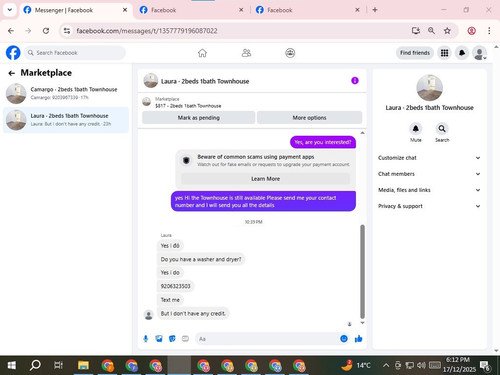
Task: Open the clock showing 6:12 PM
Action: coord(459,365)
